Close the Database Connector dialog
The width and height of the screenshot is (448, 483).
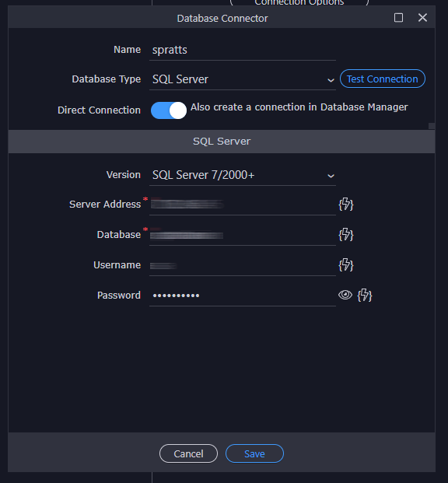click(422, 18)
